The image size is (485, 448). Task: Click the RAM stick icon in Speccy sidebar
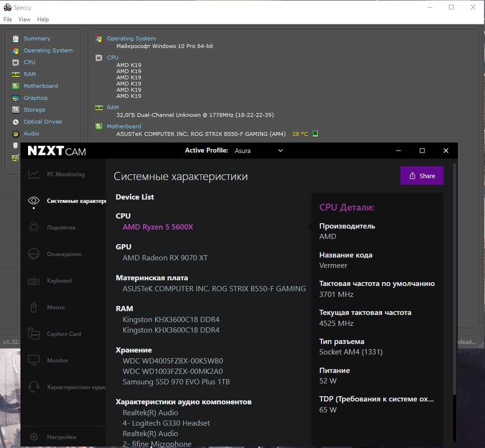pyautogui.click(x=16, y=74)
